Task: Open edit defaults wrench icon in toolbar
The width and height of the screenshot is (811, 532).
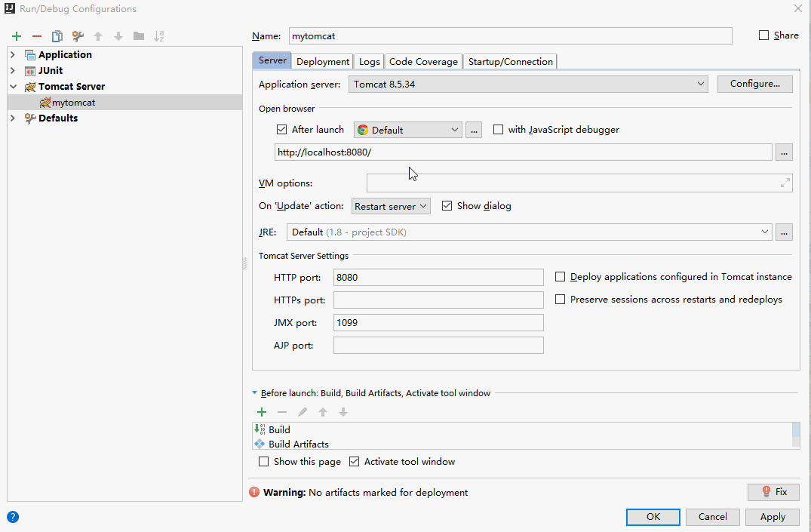Action: coord(78,36)
